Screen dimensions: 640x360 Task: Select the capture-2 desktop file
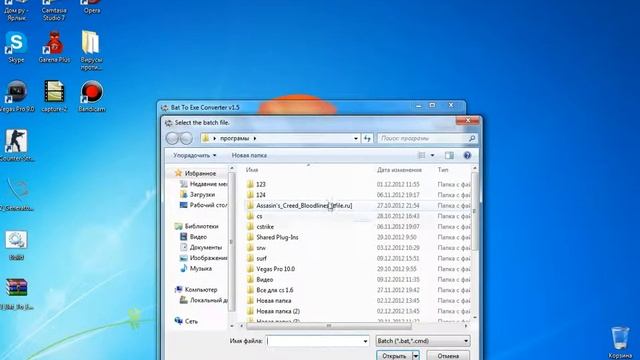point(54,96)
